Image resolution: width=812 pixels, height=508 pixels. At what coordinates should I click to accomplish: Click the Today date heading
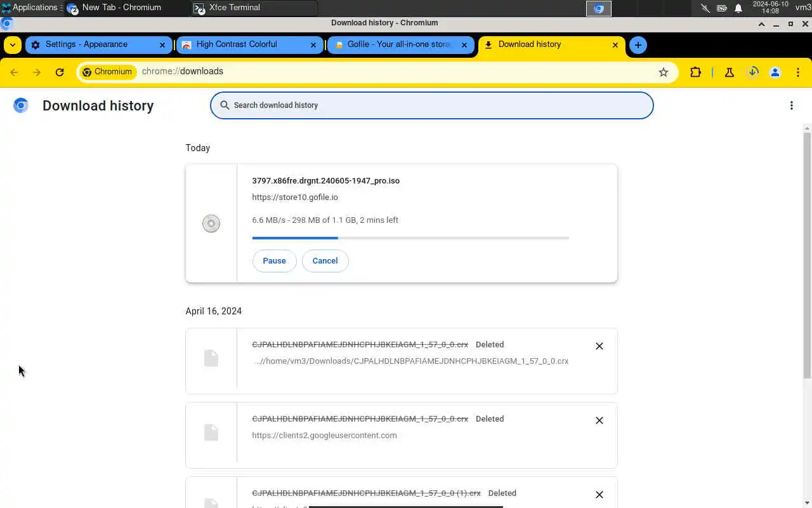tap(198, 148)
